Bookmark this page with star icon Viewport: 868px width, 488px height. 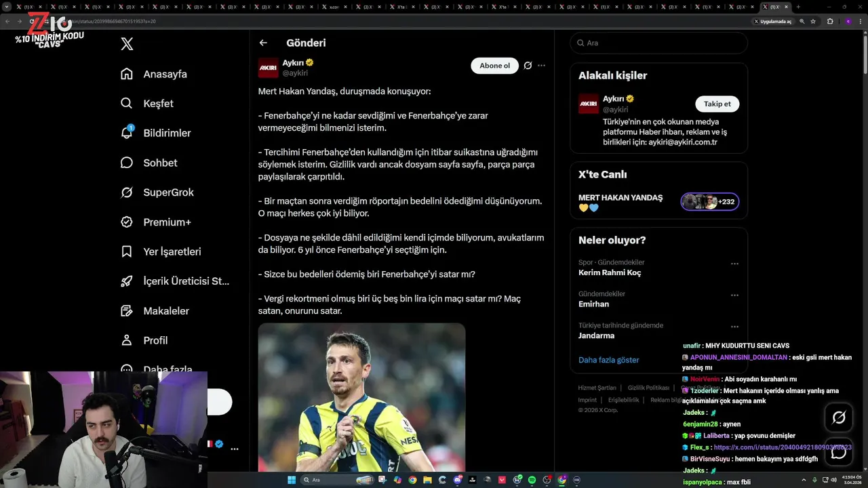[x=814, y=21]
